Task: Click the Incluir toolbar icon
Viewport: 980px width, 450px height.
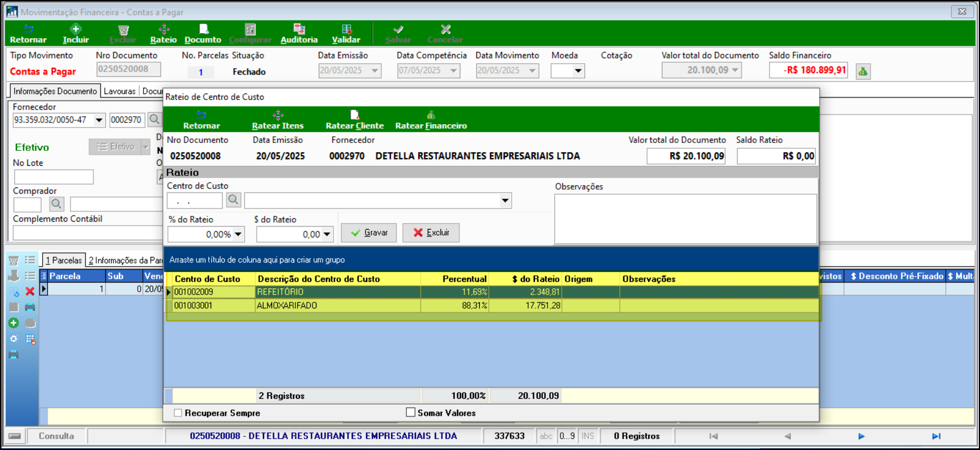Action: [76, 34]
